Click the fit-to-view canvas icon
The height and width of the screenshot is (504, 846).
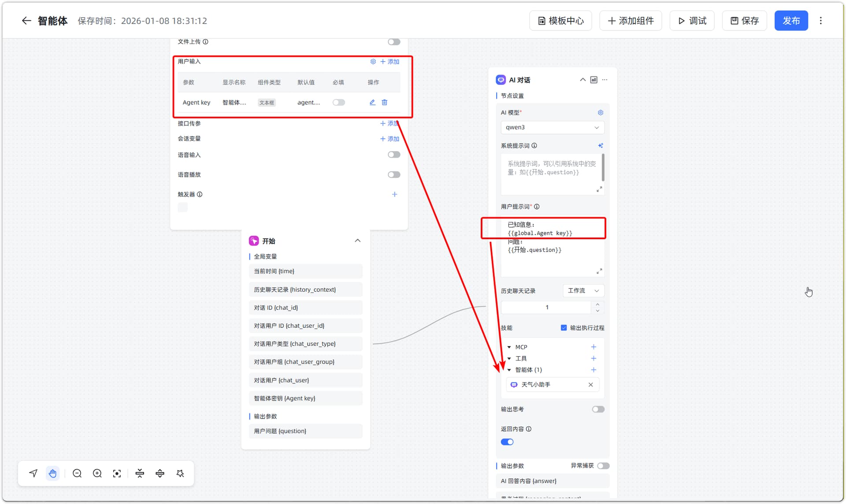[117, 474]
